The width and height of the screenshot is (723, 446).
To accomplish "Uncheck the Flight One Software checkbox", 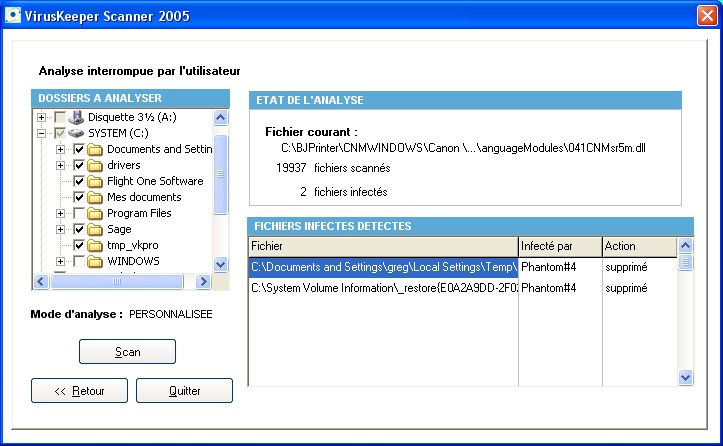I will tap(79, 181).
